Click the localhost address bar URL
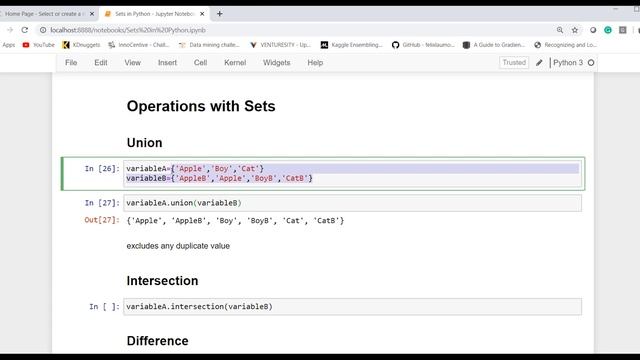 128,30
